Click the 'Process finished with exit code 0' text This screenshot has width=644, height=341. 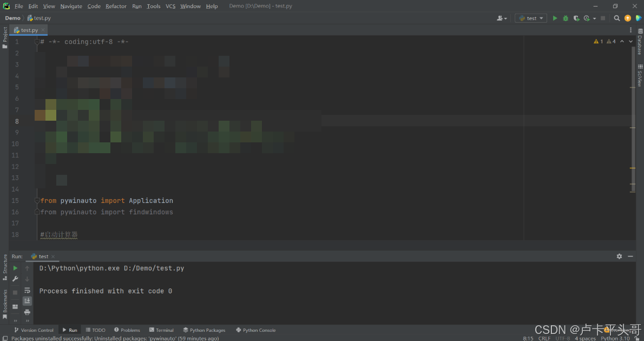point(106,291)
